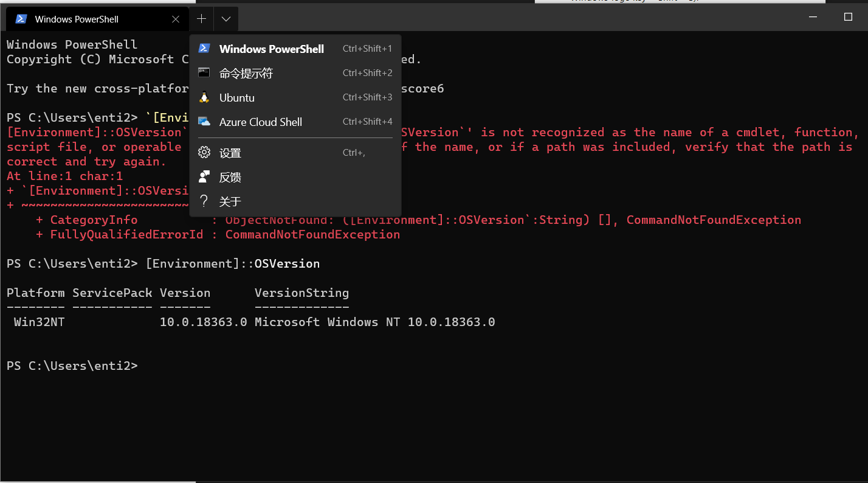Click the CommandNotFoundException error text
Viewport: 868px width, 483px height.
point(312,234)
